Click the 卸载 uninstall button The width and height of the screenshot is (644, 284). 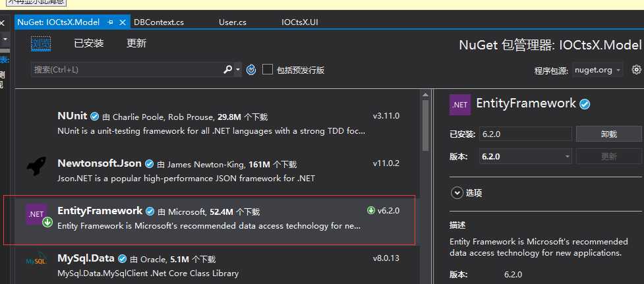point(608,134)
